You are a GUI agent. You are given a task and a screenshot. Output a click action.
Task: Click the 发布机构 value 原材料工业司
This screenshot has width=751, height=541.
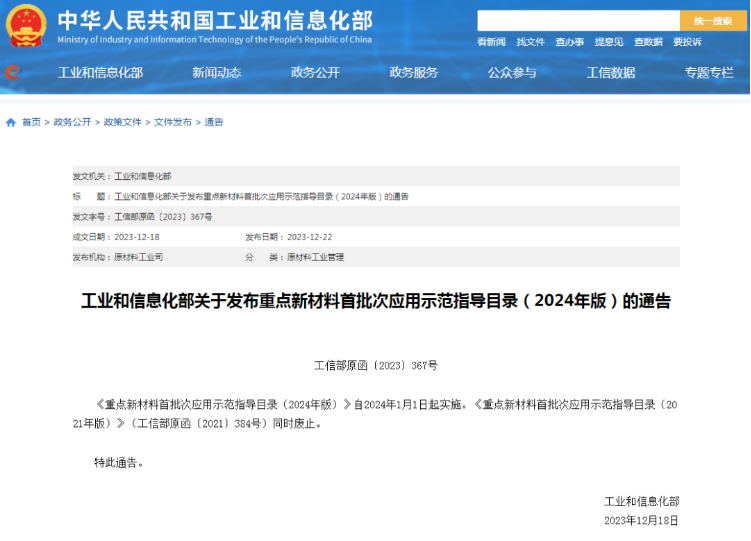point(138,258)
